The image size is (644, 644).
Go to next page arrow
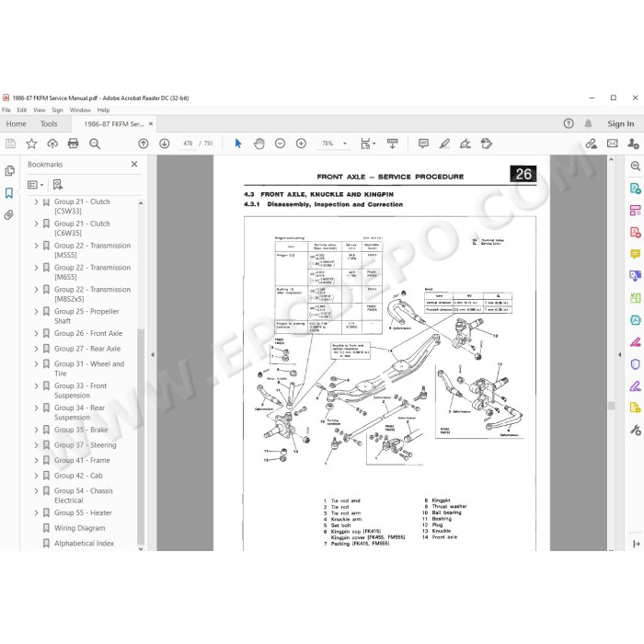pos(165,144)
